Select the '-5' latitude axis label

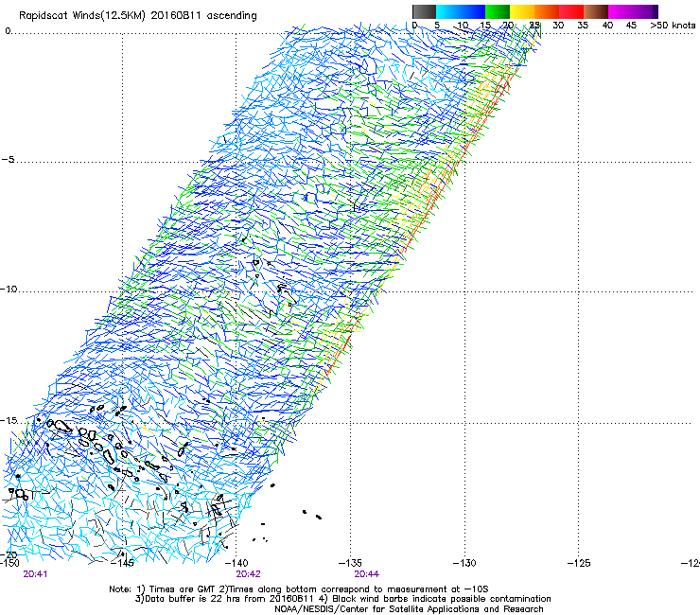8,160
